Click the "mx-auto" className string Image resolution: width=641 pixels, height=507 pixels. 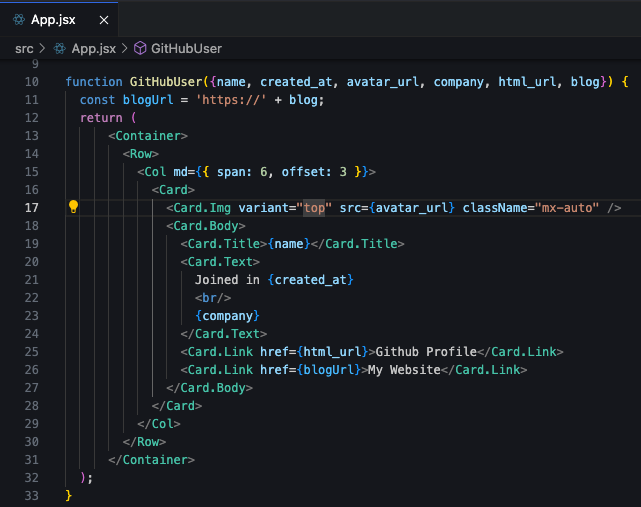click(567, 208)
